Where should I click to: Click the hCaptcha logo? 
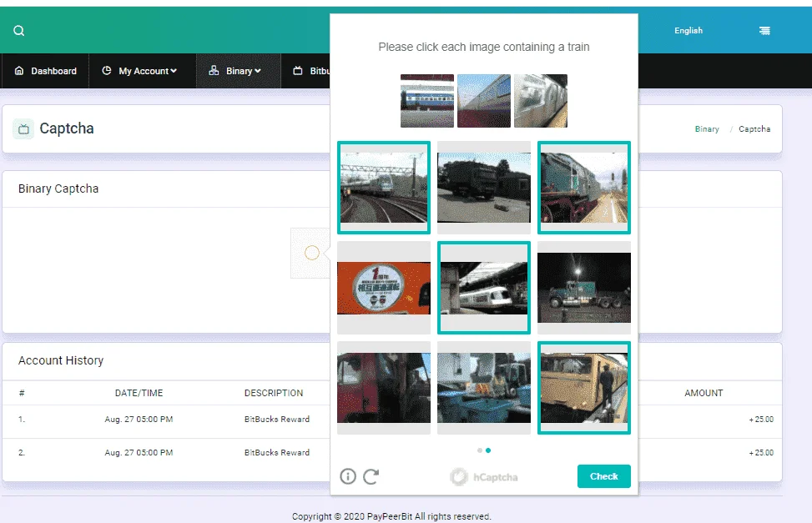[x=484, y=477]
